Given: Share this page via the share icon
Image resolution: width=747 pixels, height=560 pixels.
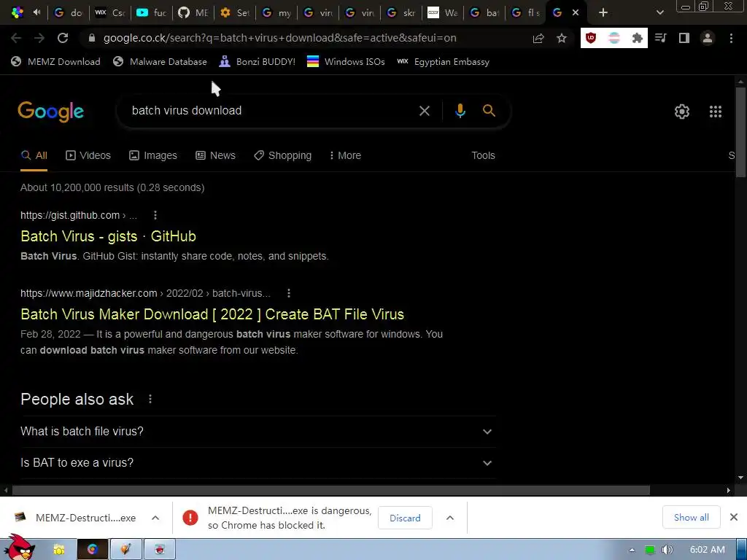Looking at the screenshot, I should (538, 38).
